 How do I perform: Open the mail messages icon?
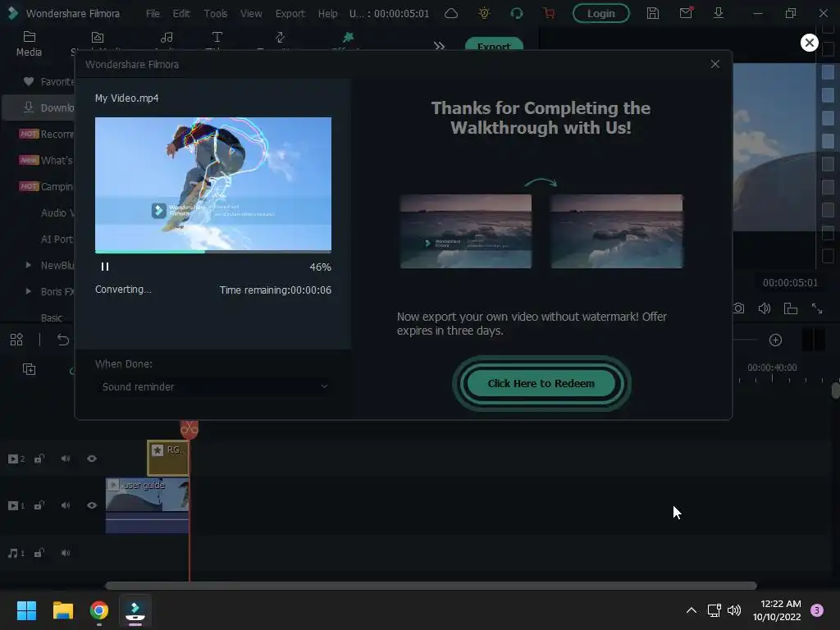[686, 13]
